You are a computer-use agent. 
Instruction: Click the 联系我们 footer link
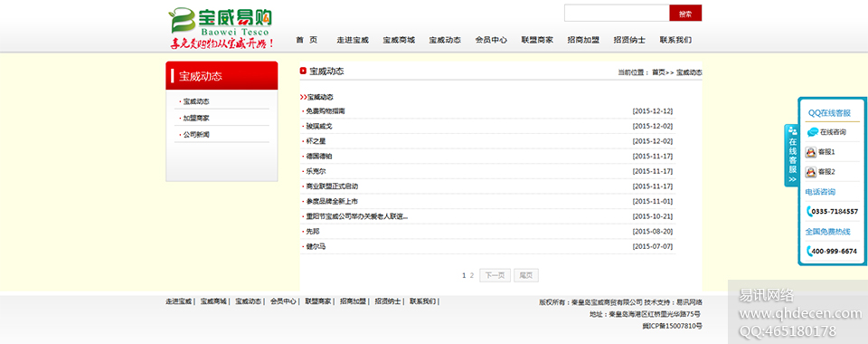click(423, 301)
